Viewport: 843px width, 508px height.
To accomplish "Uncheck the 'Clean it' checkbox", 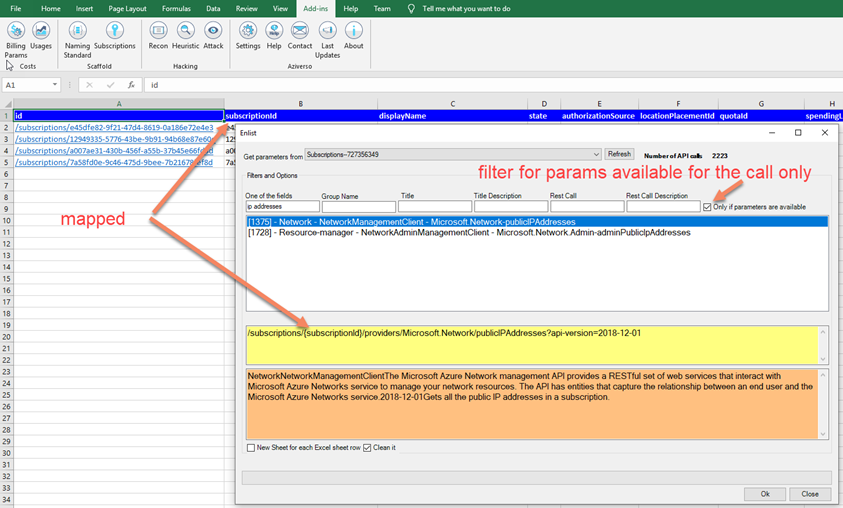I will pyautogui.click(x=367, y=447).
